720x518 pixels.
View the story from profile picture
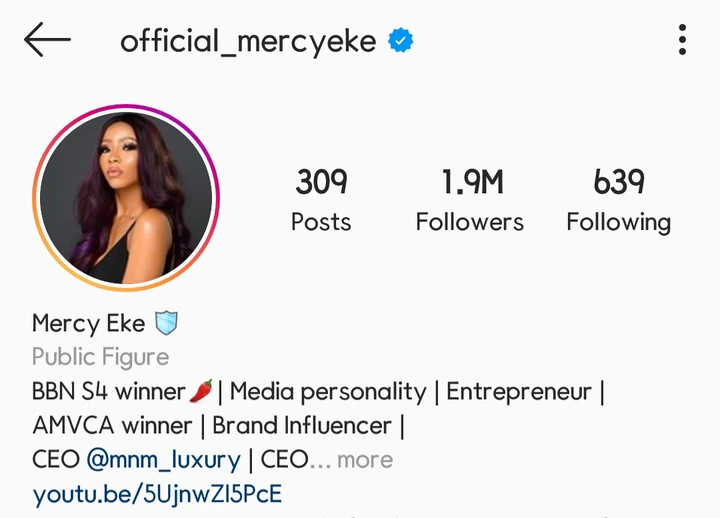click(x=126, y=197)
